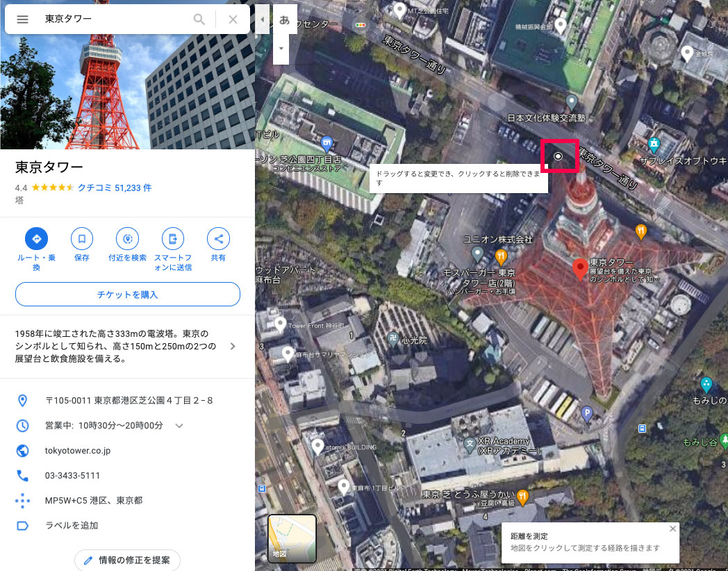Click the clock hours icon
Viewport: 728px width, 571px height.
[x=22, y=426]
